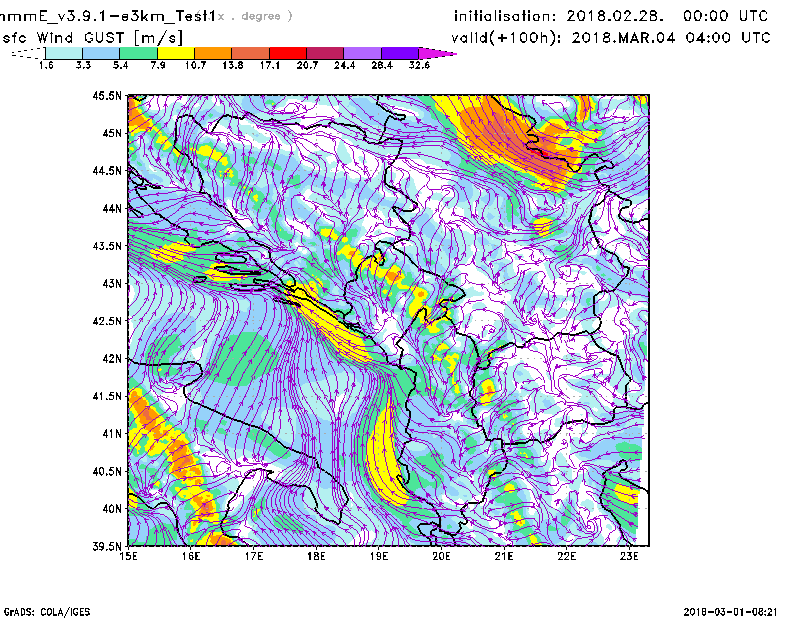Click the '04:00 UTC' valid time
Viewport: 800px width, 618px height.
click(728, 38)
